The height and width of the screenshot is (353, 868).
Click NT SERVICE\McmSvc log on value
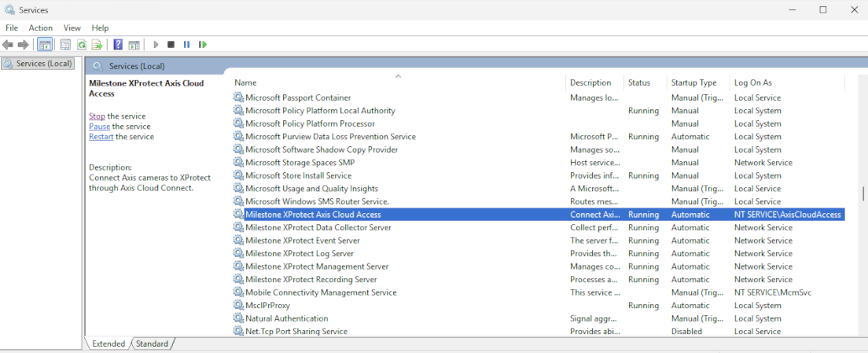(x=773, y=292)
